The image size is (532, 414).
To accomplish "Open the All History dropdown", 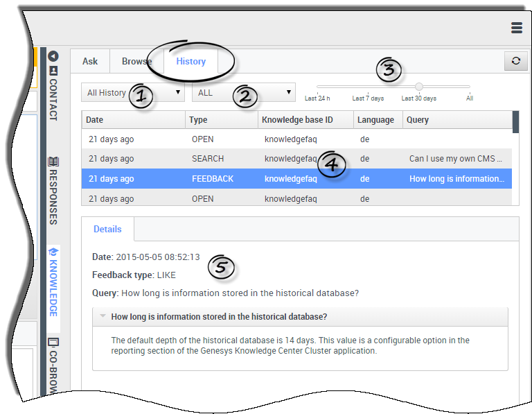I will pos(133,92).
